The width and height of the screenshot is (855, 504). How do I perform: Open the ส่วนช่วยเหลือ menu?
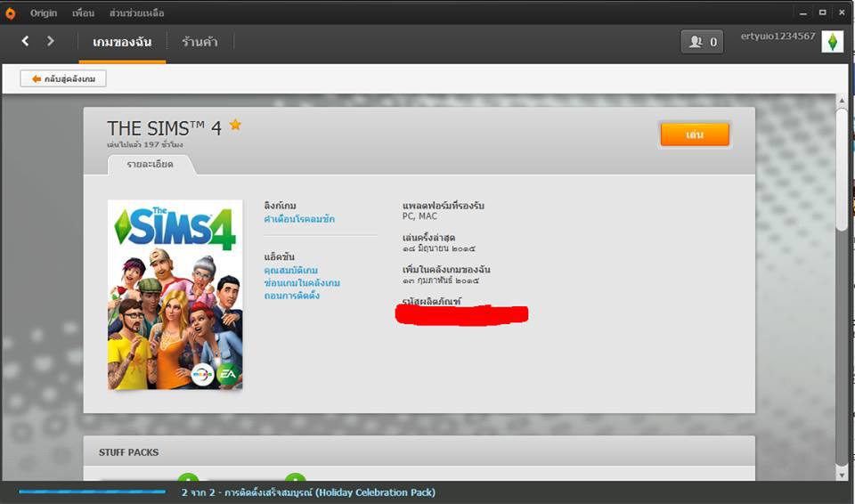(136, 13)
